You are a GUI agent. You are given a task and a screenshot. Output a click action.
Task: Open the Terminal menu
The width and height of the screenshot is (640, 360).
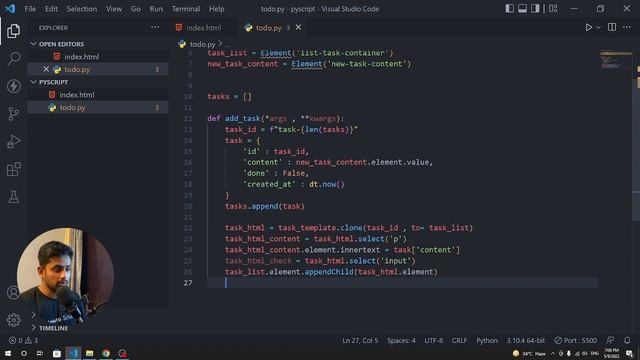point(186,9)
